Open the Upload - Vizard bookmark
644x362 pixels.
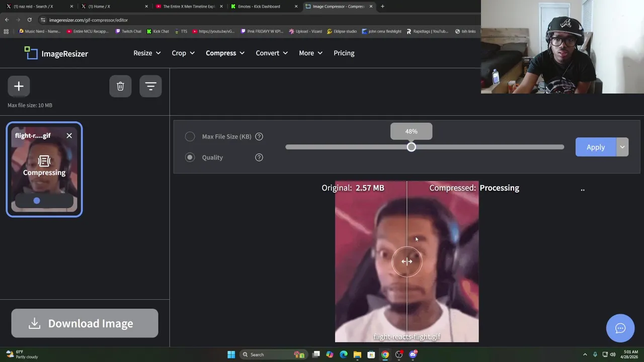[305, 31]
